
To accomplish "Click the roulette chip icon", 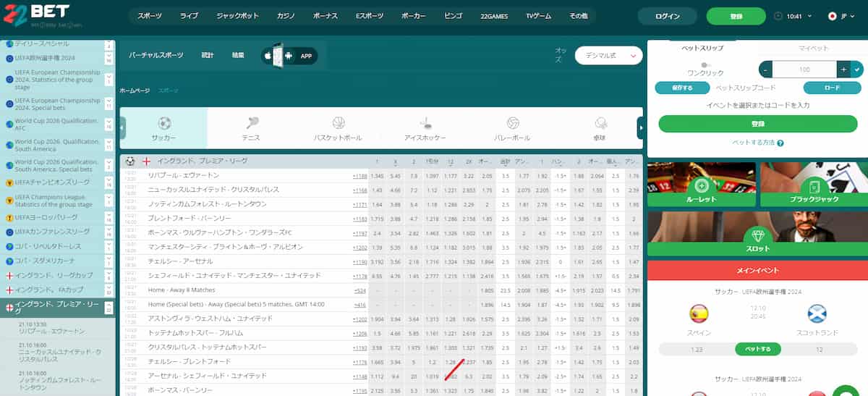I will 700,186.
